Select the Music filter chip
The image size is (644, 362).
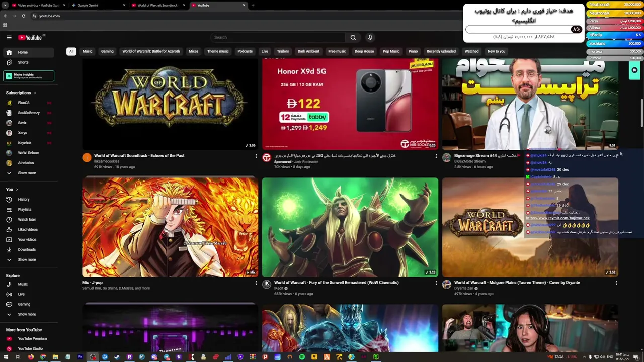87,51
